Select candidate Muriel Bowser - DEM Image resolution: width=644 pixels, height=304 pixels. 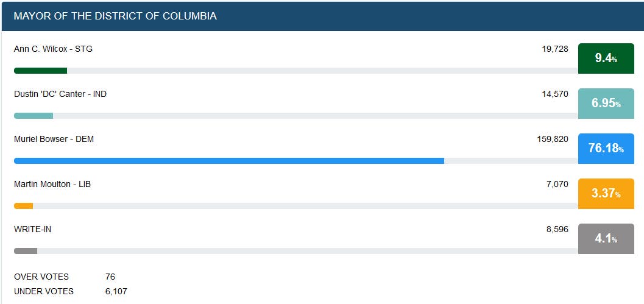pyautogui.click(x=54, y=139)
